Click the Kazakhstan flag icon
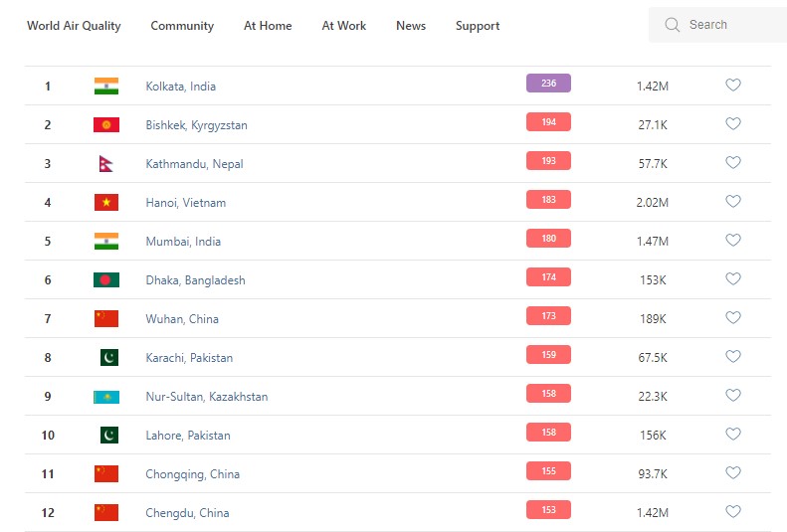787x532 pixels. pyautogui.click(x=106, y=397)
